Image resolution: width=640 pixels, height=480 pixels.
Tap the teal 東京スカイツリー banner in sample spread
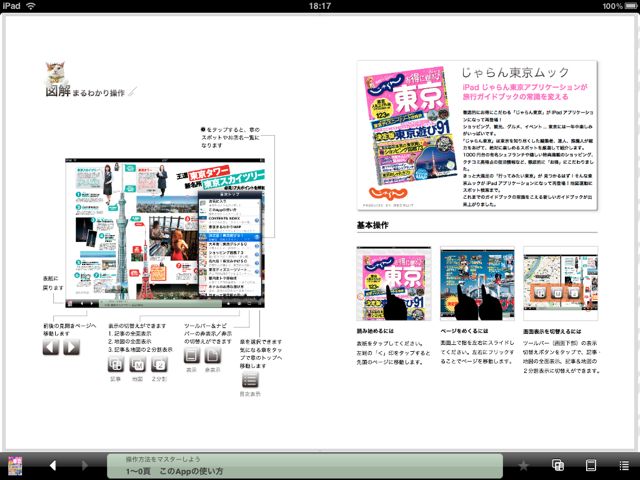[234, 180]
